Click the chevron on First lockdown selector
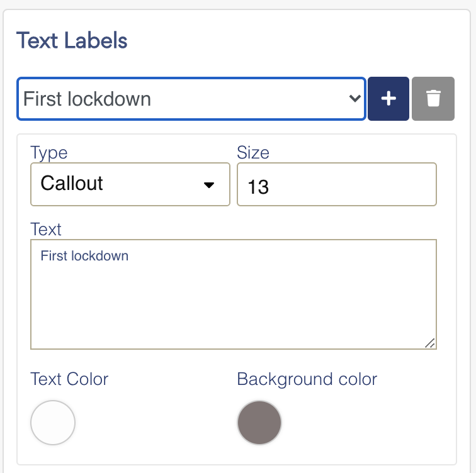Screen dimensions: 476x473 tap(354, 99)
